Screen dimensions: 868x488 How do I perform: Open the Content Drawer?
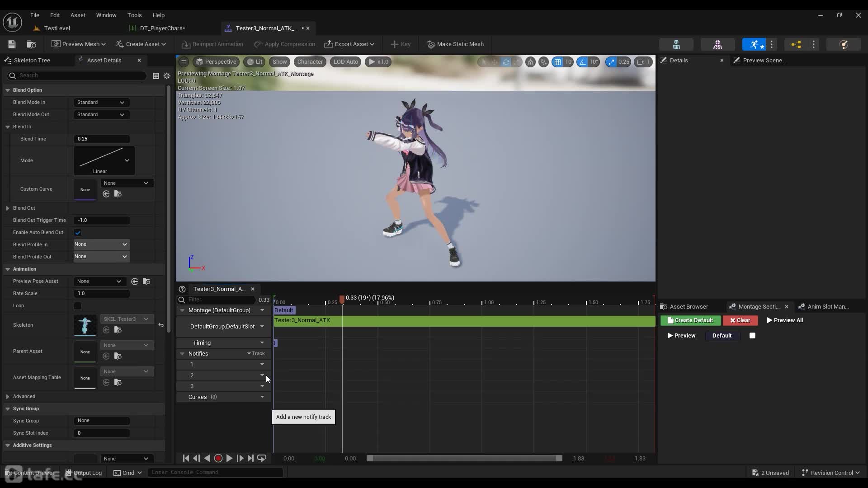30,473
